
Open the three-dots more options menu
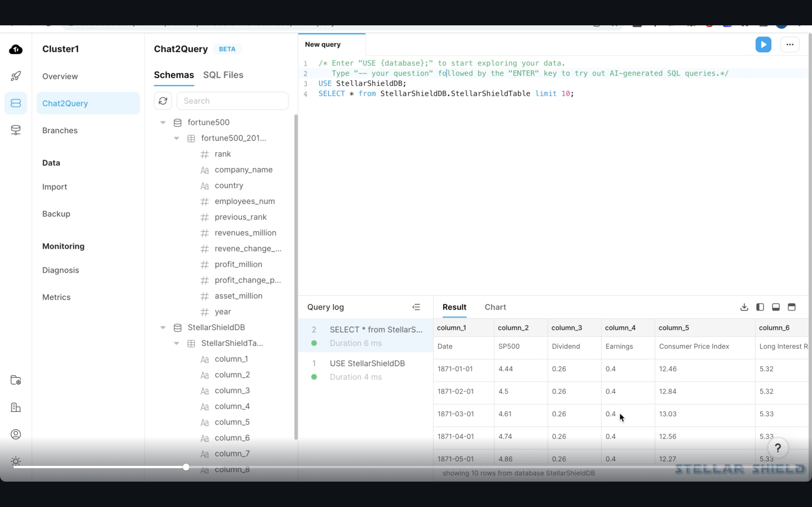pos(789,45)
